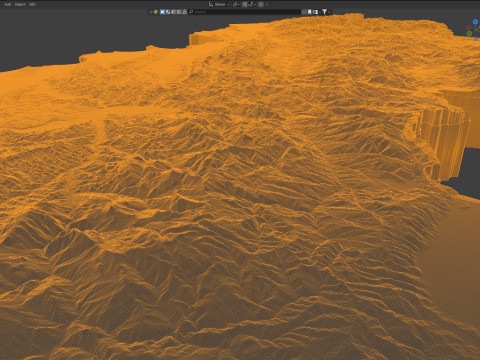Open the three-letter menu right of Object

tap(32, 5)
